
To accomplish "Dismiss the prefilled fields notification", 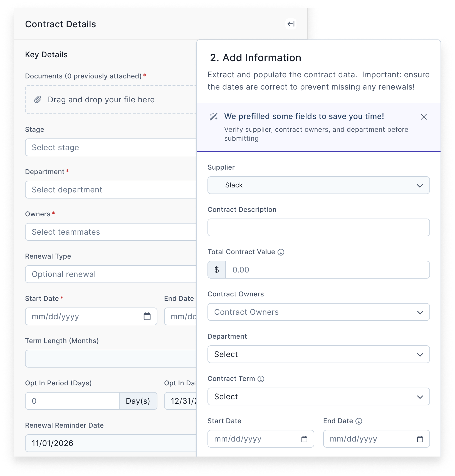I will point(424,117).
